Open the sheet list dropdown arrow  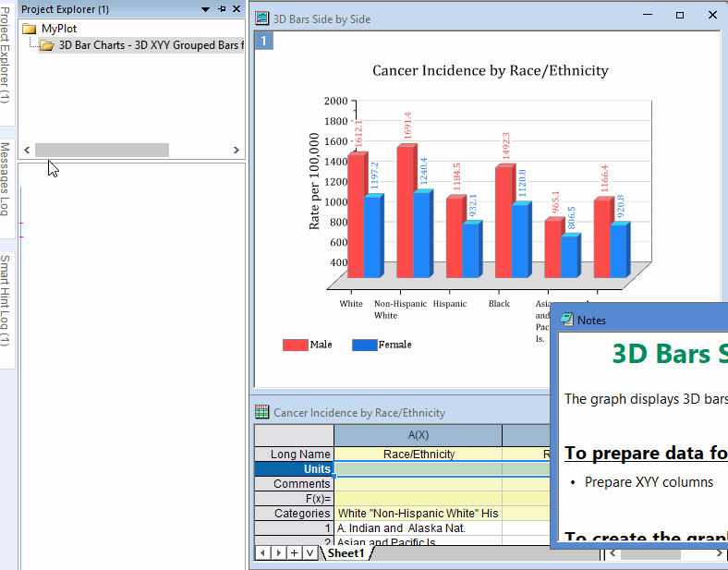pos(309,553)
